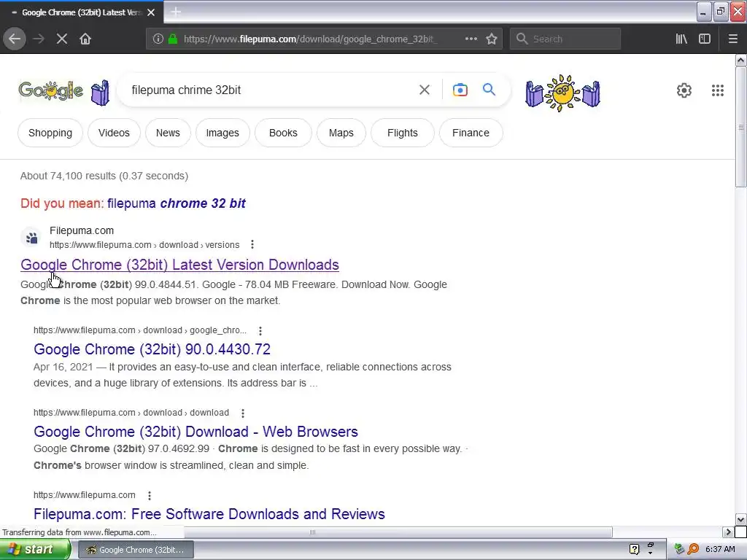Click the sun doodle with books

click(x=562, y=93)
